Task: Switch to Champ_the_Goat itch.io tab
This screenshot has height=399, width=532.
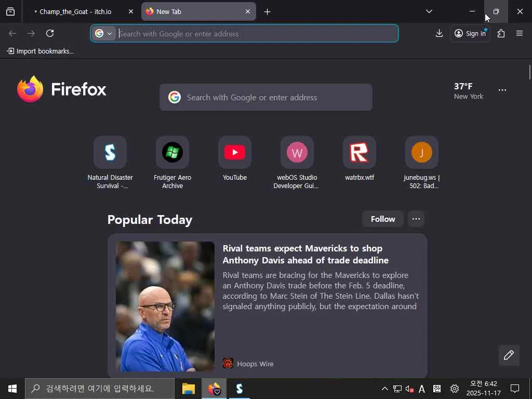Action: pyautogui.click(x=75, y=11)
